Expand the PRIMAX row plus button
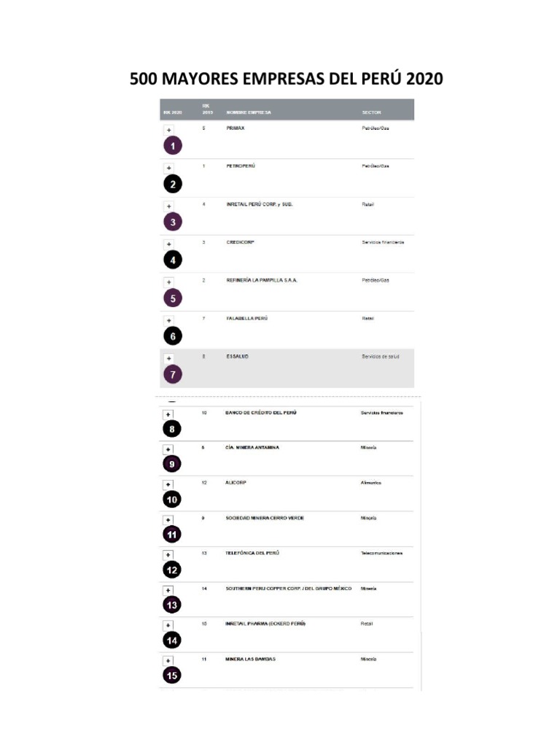The width and height of the screenshot is (560, 747). click(x=168, y=130)
